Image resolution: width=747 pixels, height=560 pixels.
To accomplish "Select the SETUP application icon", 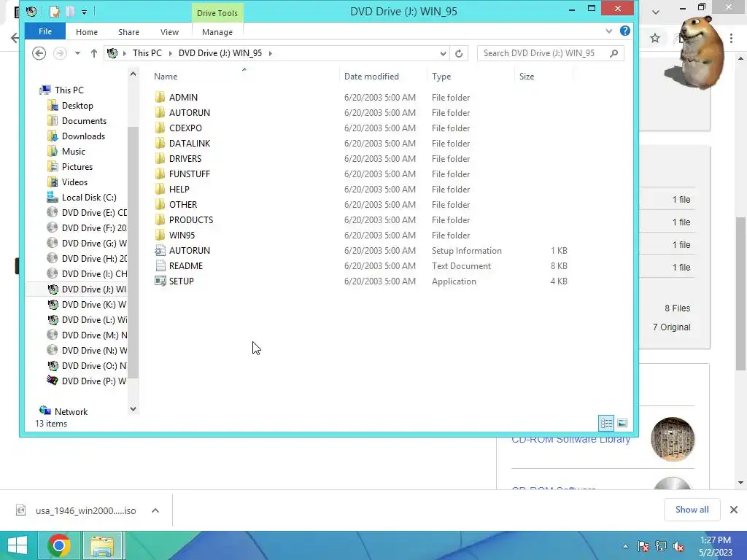I will click(160, 281).
